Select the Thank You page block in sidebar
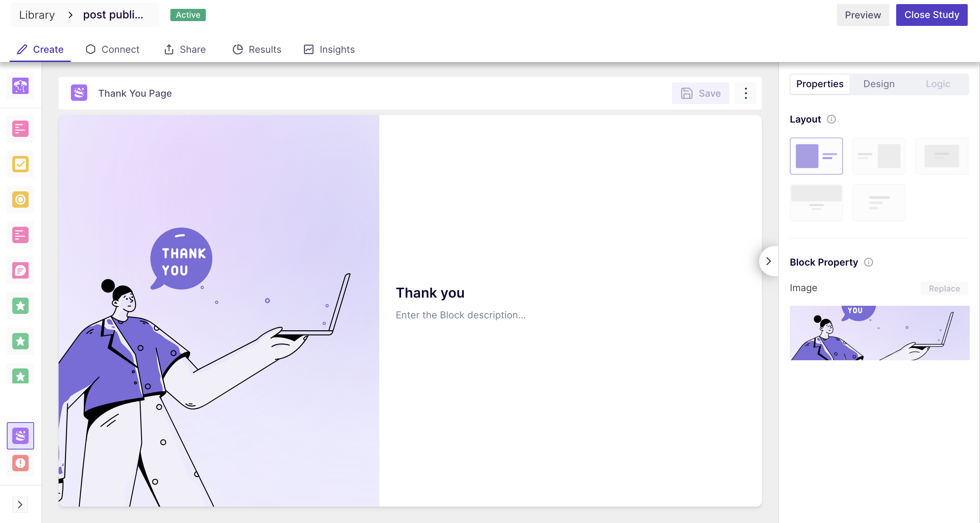The image size is (980, 523). tap(20, 435)
